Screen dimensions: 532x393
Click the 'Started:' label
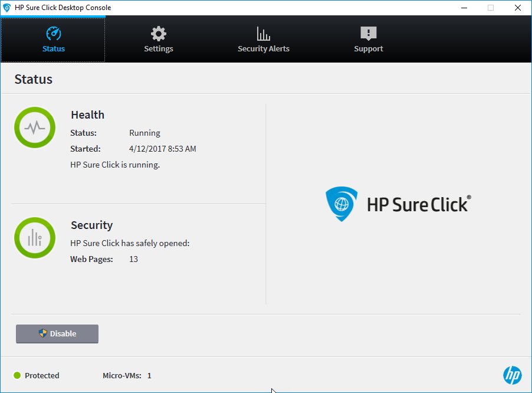[86, 149]
